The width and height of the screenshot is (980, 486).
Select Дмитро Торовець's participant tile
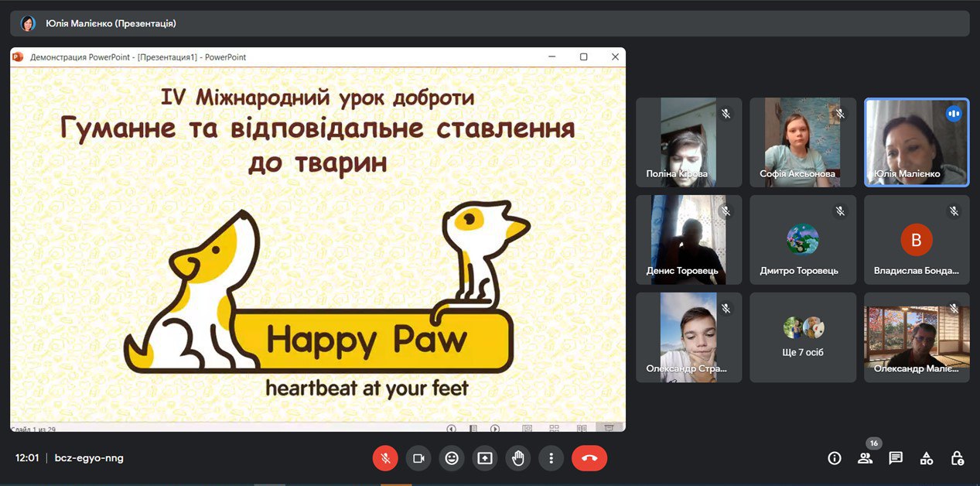(803, 240)
